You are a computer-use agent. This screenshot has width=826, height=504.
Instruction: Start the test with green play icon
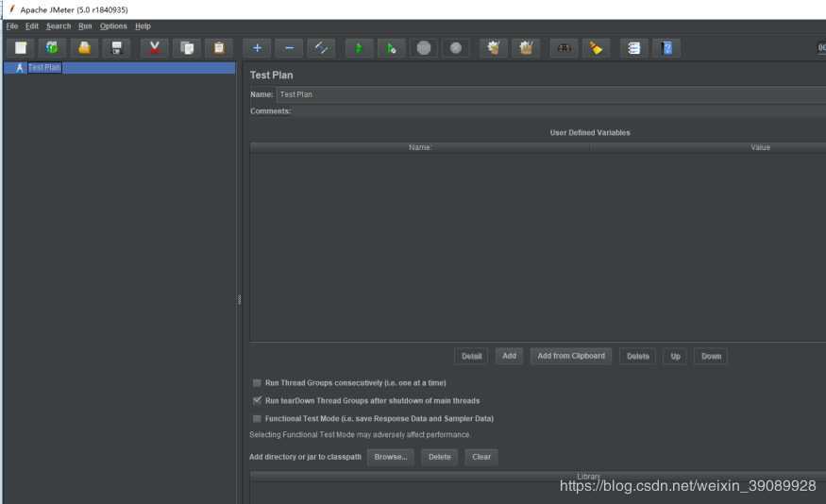click(x=360, y=48)
